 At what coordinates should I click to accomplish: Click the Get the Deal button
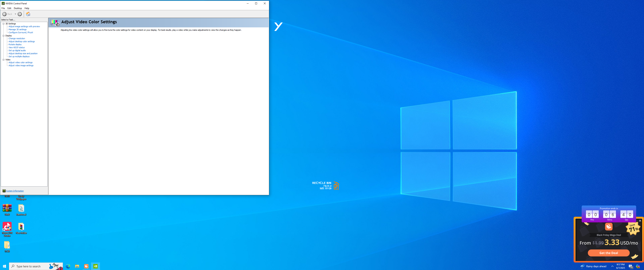[x=608, y=253]
